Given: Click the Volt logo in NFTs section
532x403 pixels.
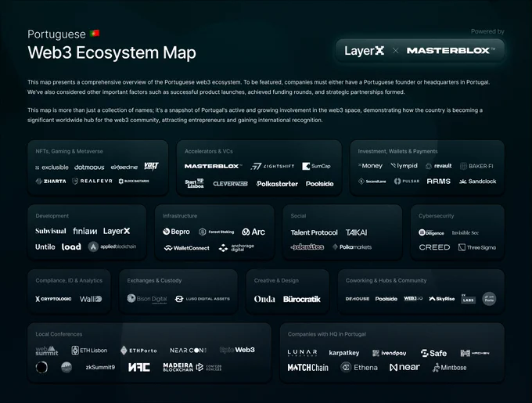Looking at the screenshot, I should tap(151, 166).
